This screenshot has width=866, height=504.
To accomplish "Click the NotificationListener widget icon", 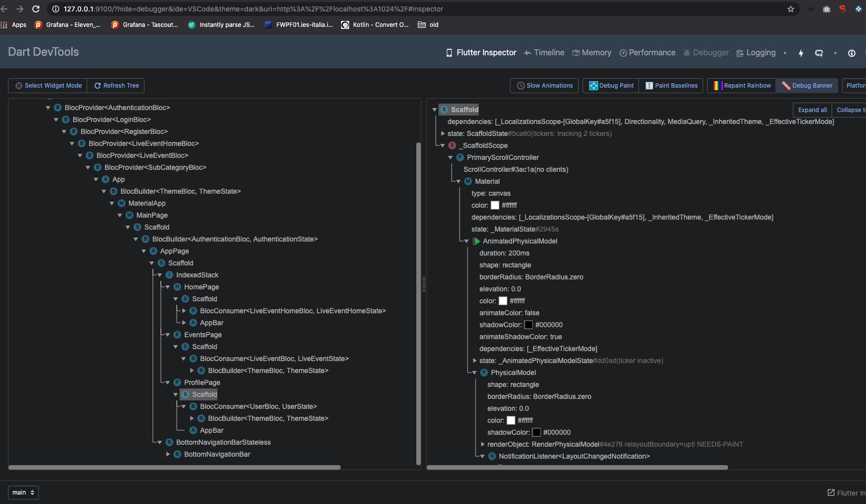I will click(492, 456).
